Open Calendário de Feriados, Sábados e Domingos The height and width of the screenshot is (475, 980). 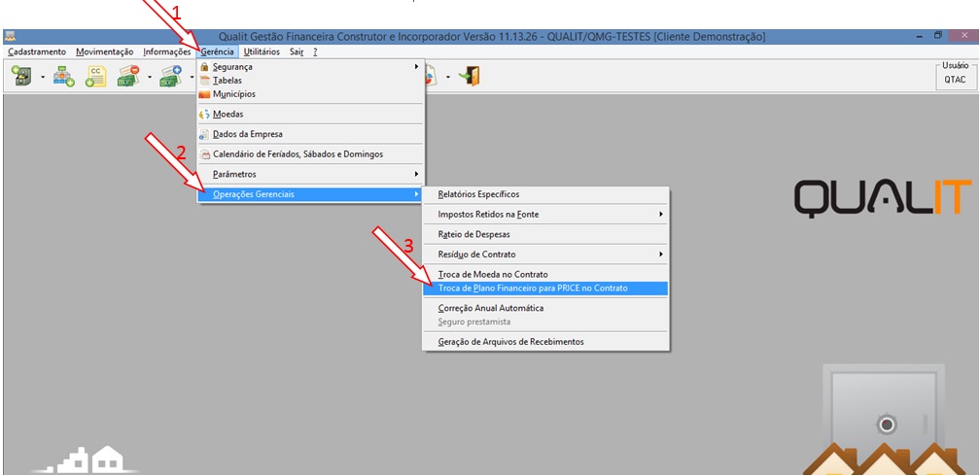click(310, 154)
